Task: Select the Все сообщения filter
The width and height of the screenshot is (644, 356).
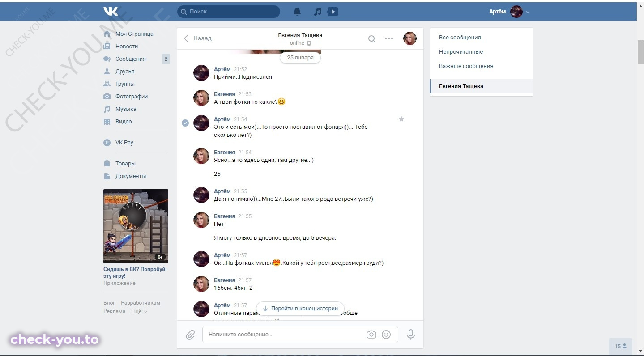Action: click(481, 38)
